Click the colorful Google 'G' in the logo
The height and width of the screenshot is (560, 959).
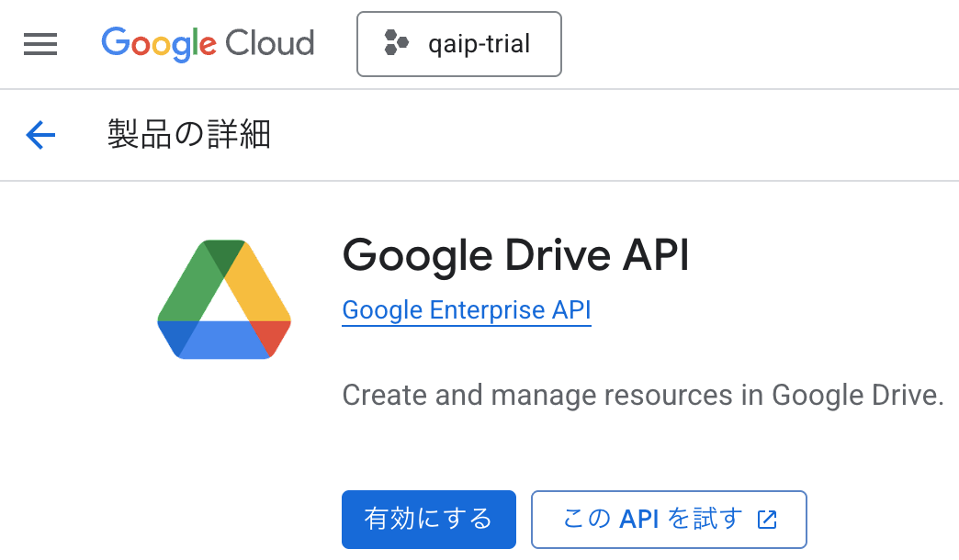click(x=113, y=43)
